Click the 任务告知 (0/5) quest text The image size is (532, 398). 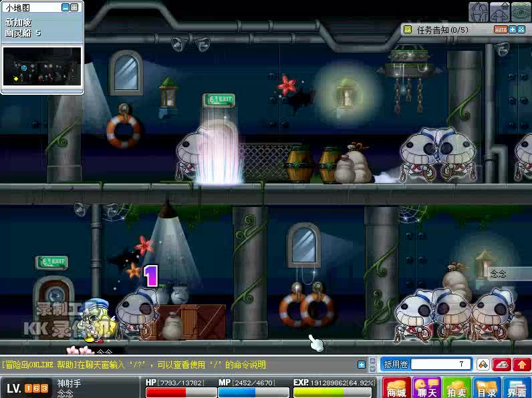point(442,30)
